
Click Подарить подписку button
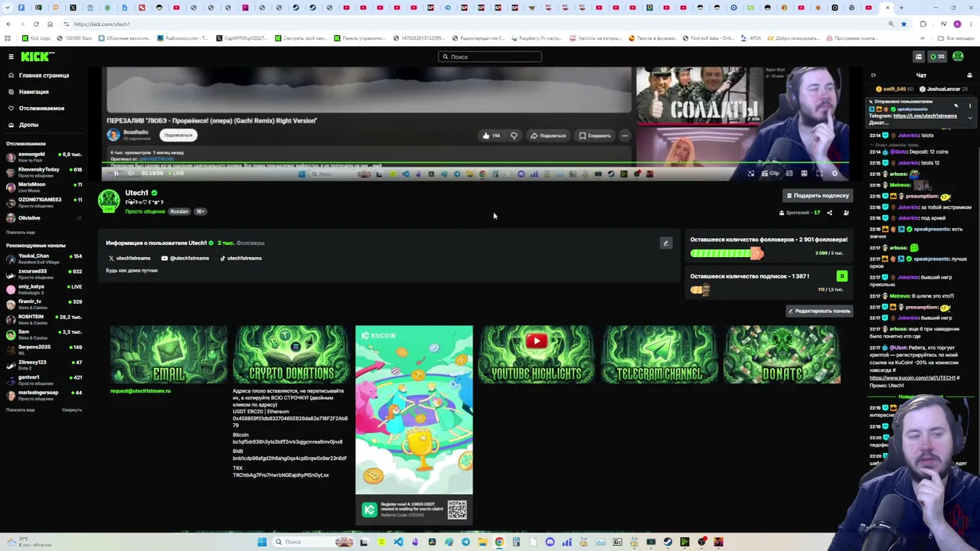[x=817, y=196]
